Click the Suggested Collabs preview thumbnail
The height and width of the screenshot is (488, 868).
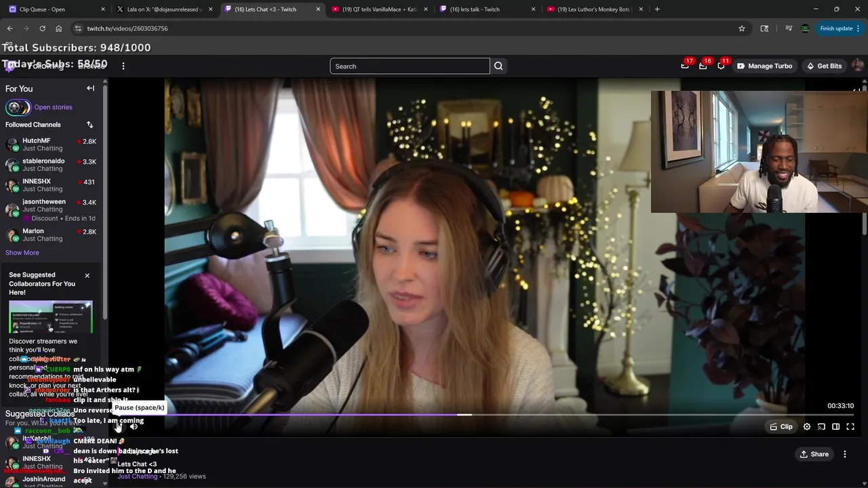[x=51, y=317]
